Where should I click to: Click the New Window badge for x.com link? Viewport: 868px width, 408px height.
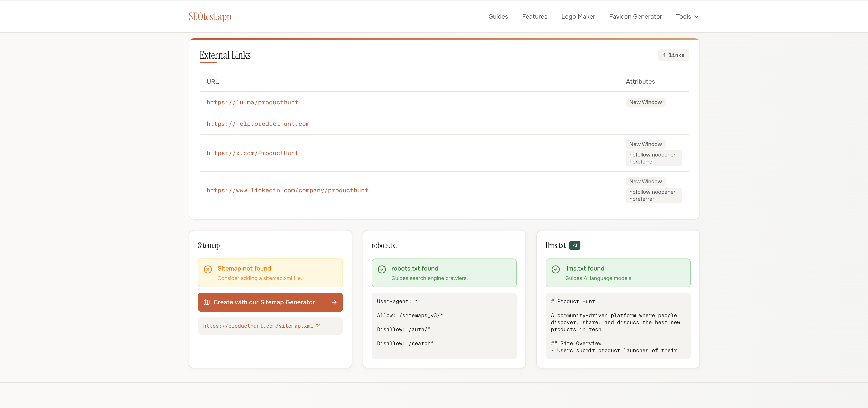tap(645, 144)
